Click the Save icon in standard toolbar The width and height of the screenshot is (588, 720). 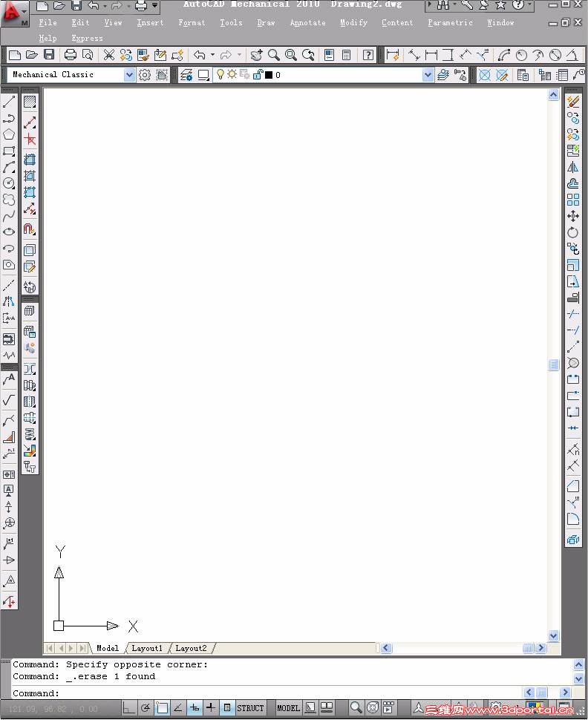[49, 55]
